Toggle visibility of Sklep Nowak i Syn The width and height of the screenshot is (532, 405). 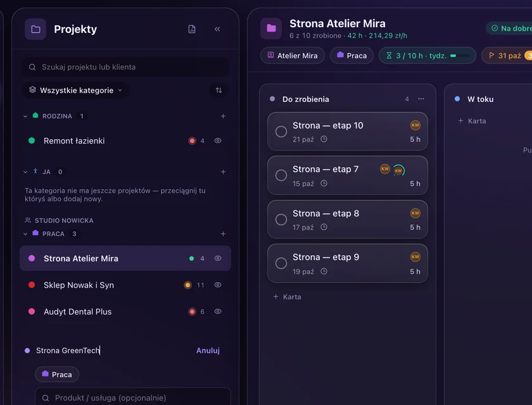point(218,285)
